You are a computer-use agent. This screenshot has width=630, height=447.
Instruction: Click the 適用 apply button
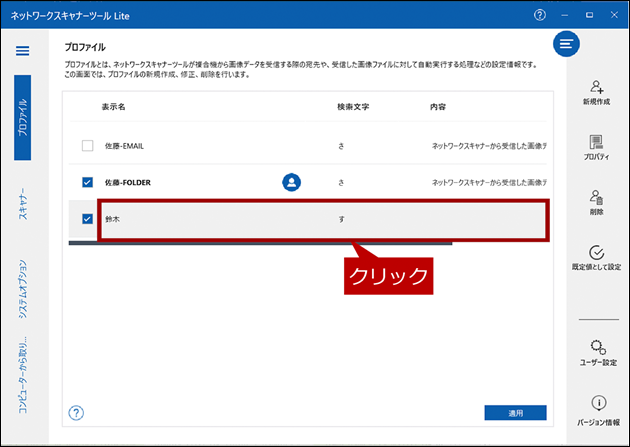pyautogui.click(x=515, y=412)
